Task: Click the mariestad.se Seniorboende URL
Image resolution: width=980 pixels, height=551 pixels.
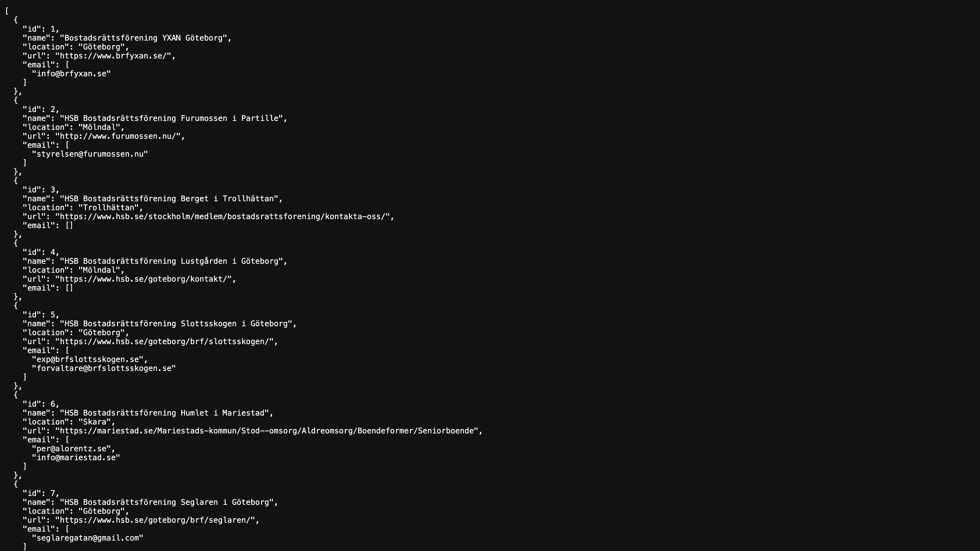Action: click(268, 431)
